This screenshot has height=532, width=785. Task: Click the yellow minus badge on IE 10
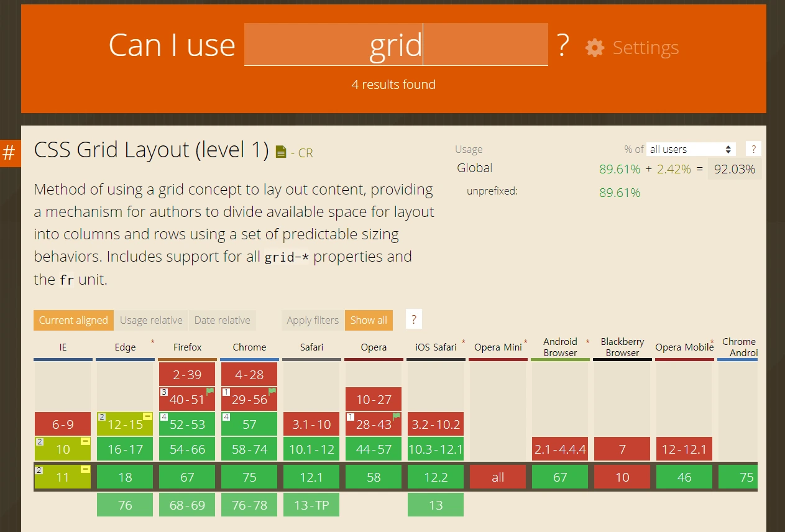(x=86, y=441)
